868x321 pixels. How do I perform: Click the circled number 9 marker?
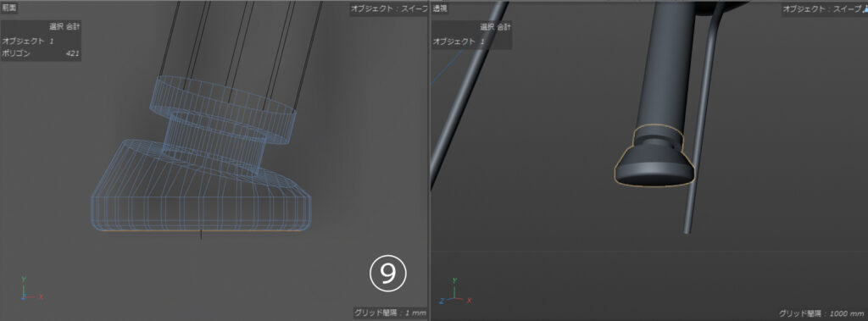388,273
